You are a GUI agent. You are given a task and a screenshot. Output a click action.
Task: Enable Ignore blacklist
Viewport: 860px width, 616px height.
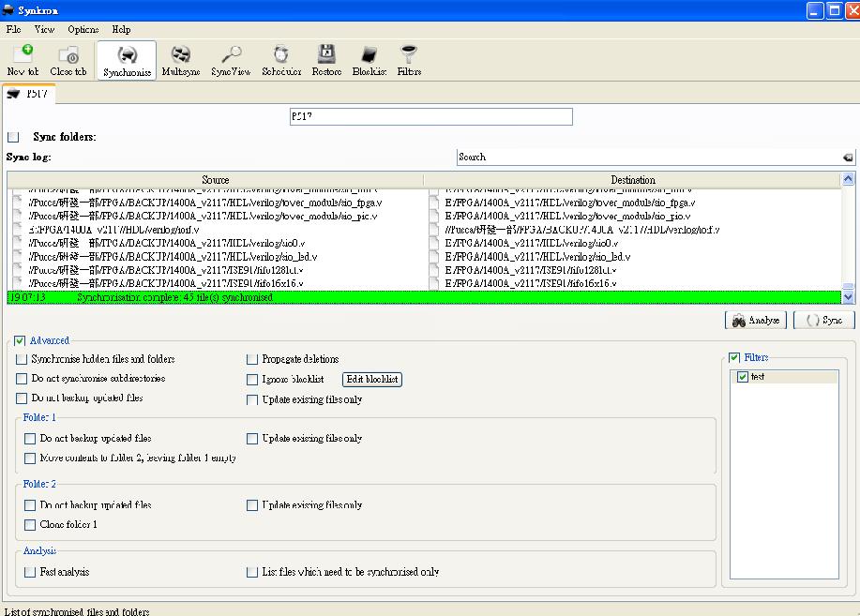[252, 379]
